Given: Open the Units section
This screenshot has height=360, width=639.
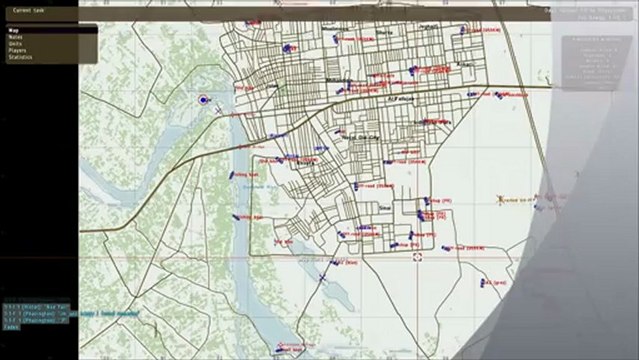Looking at the screenshot, I should click(x=52, y=44).
